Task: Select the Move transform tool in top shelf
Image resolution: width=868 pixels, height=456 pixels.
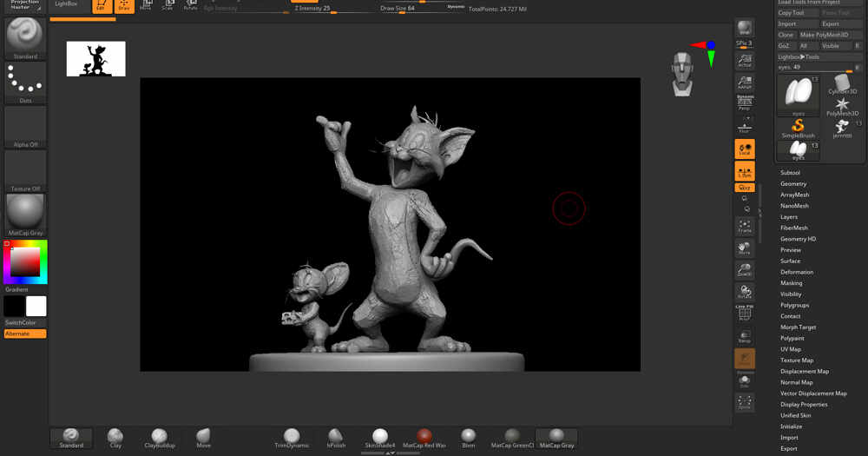Action: (146, 6)
